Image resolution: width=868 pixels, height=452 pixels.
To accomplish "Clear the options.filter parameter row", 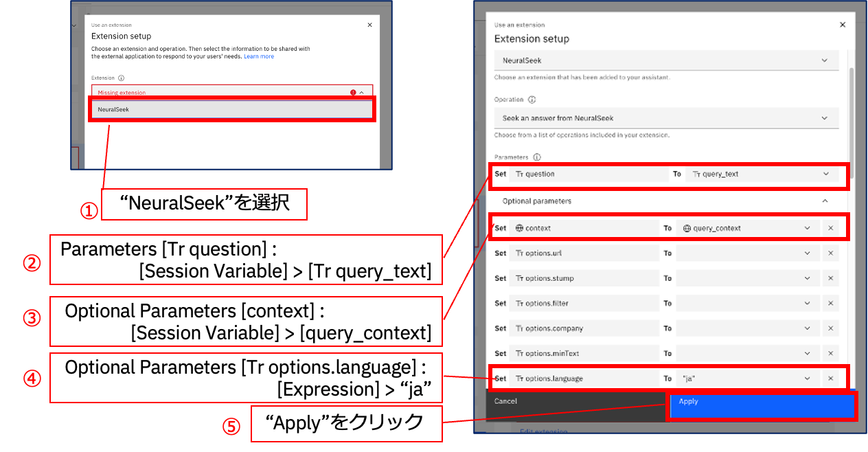I will coord(830,303).
